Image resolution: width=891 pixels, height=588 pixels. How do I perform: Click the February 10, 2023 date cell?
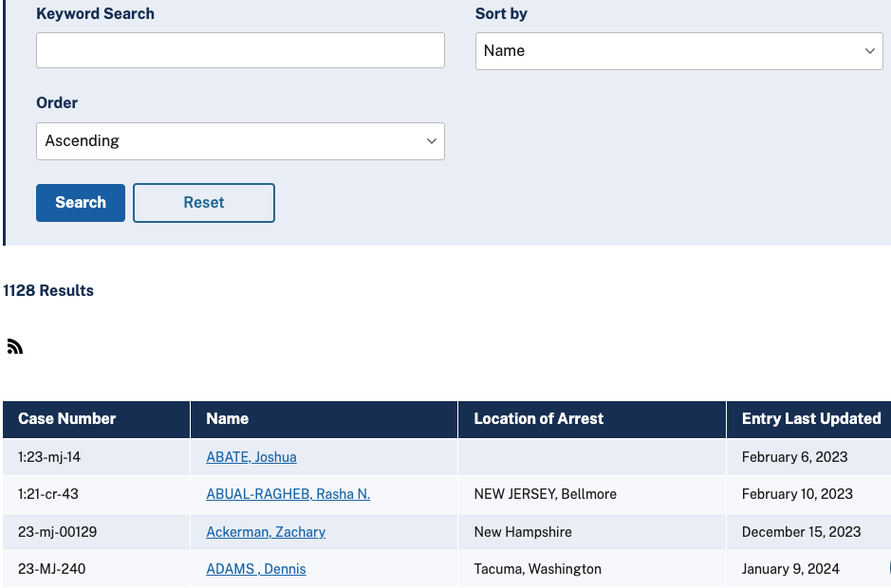click(808, 494)
